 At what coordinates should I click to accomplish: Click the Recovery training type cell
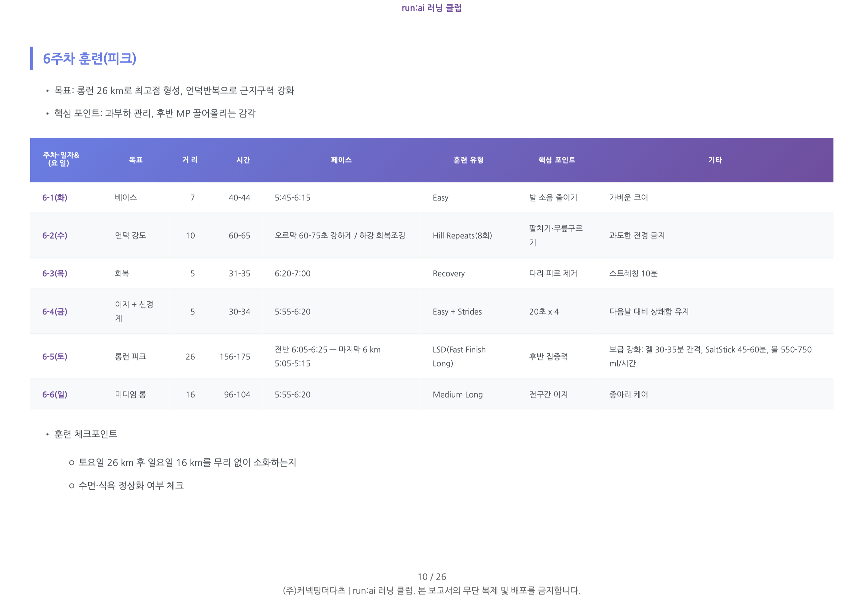pyautogui.click(x=448, y=273)
